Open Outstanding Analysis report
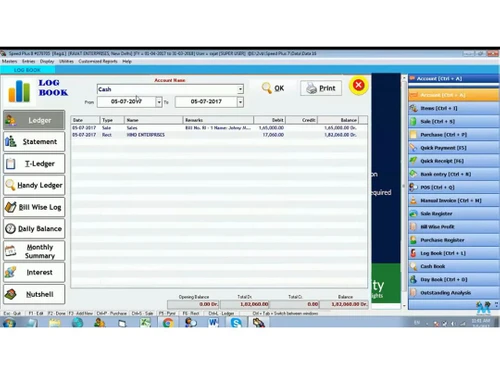The width and height of the screenshot is (500, 375). [x=454, y=293]
